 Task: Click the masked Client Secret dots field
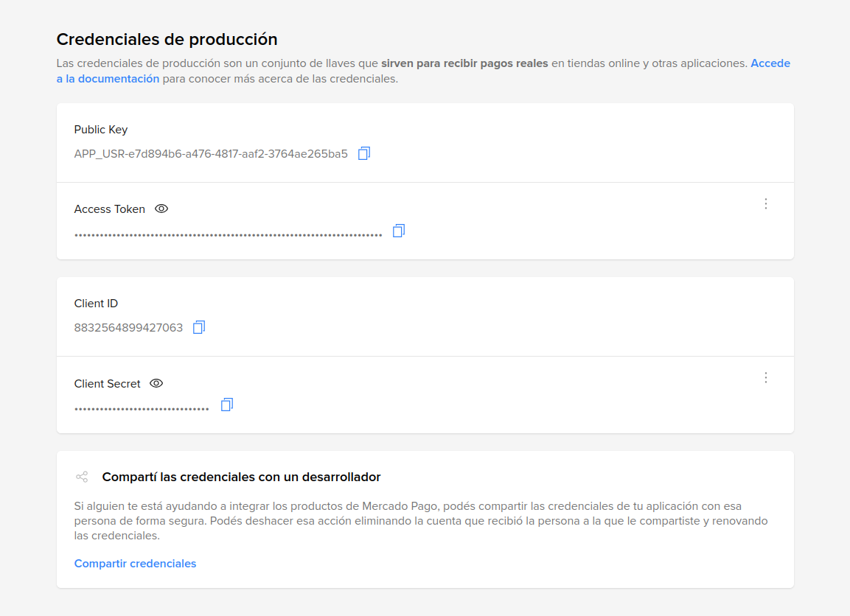tap(142, 409)
